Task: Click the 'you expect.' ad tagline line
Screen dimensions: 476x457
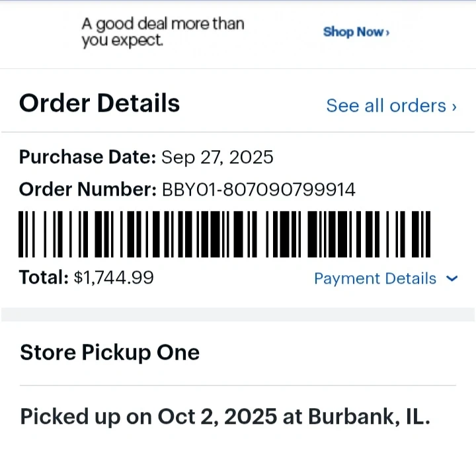Action: point(123,41)
